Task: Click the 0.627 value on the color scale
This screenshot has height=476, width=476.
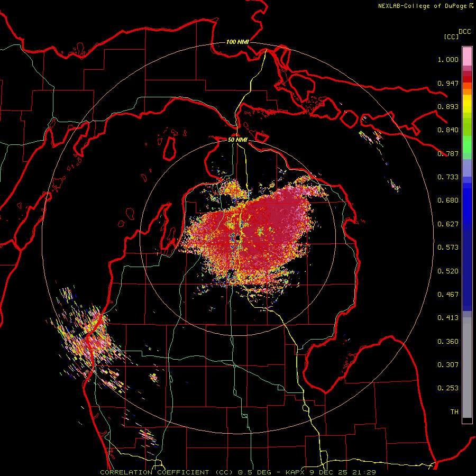Action: tap(448, 224)
